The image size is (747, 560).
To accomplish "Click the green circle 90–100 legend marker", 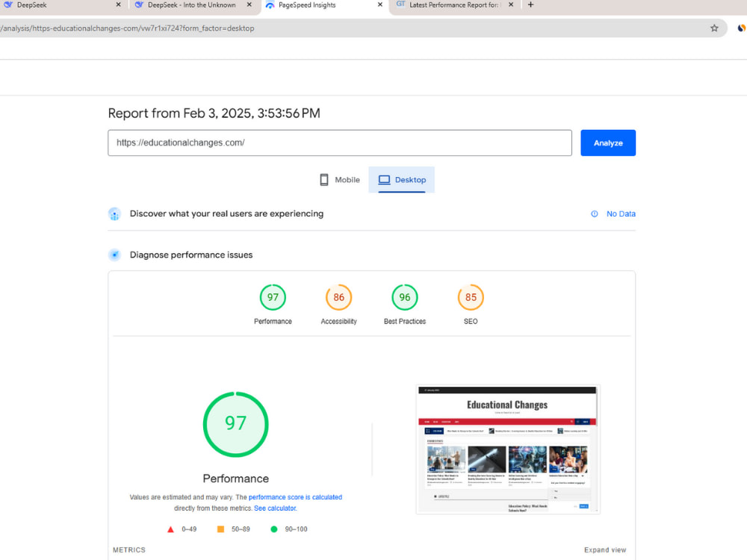I will point(274,529).
